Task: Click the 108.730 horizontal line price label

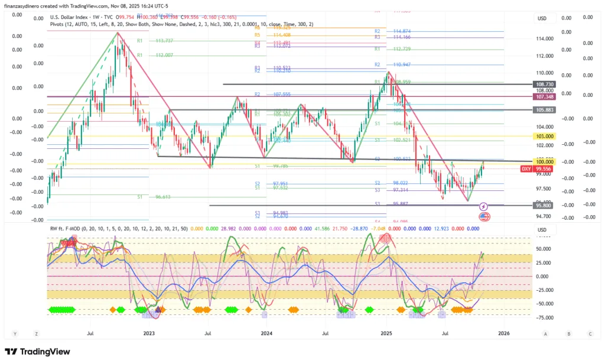Action: click(x=544, y=84)
